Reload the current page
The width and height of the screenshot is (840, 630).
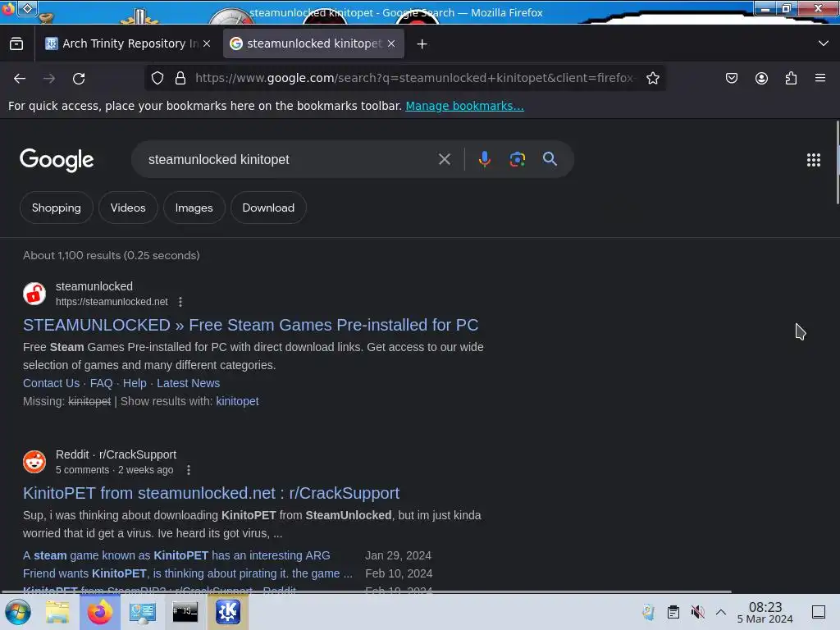tap(79, 78)
